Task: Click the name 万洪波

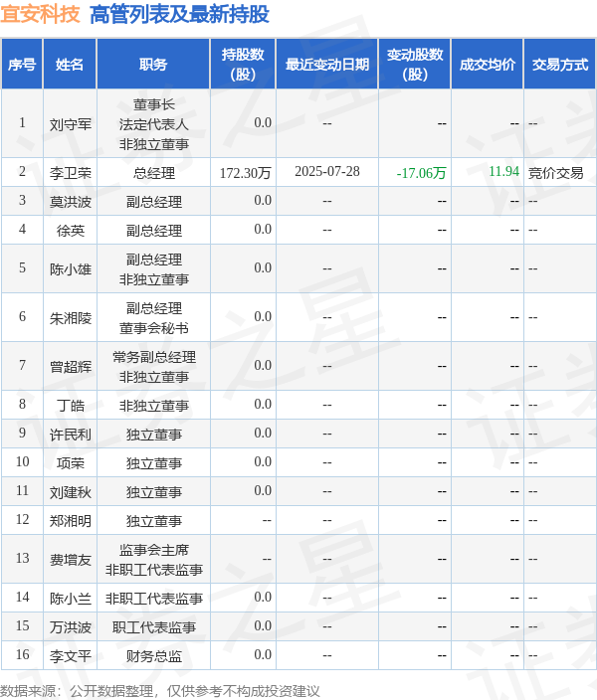Action: 71,627
